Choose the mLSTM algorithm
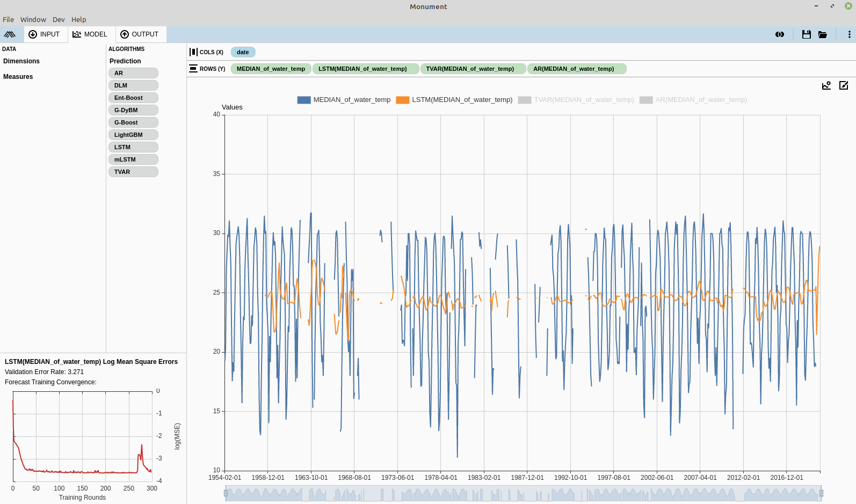The height and width of the screenshot is (504, 856). 133,159
